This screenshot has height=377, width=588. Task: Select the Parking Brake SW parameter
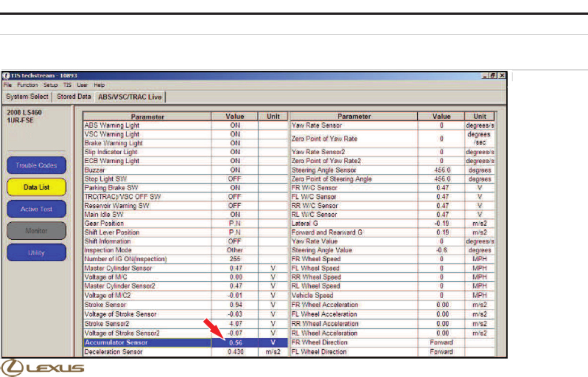click(110, 188)
